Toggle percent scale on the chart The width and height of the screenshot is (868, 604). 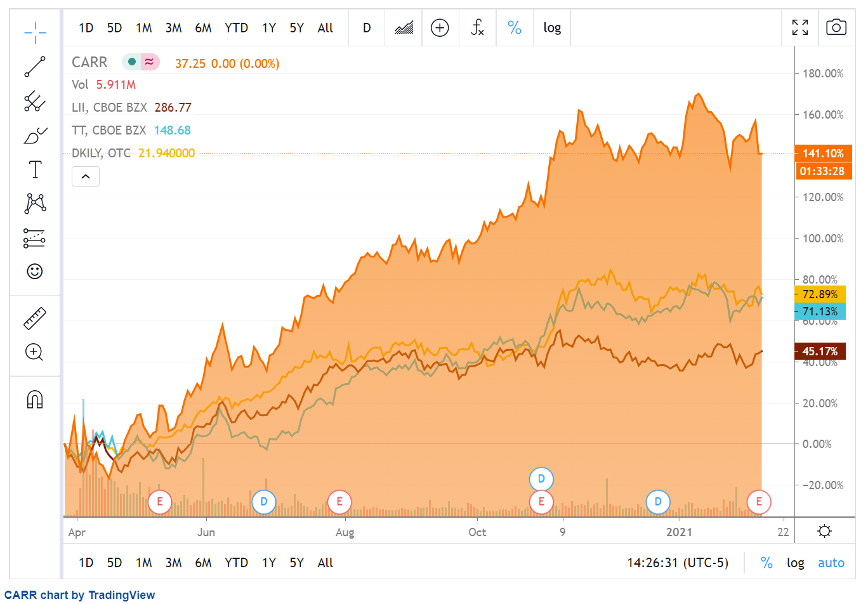(x=514, y=27)
